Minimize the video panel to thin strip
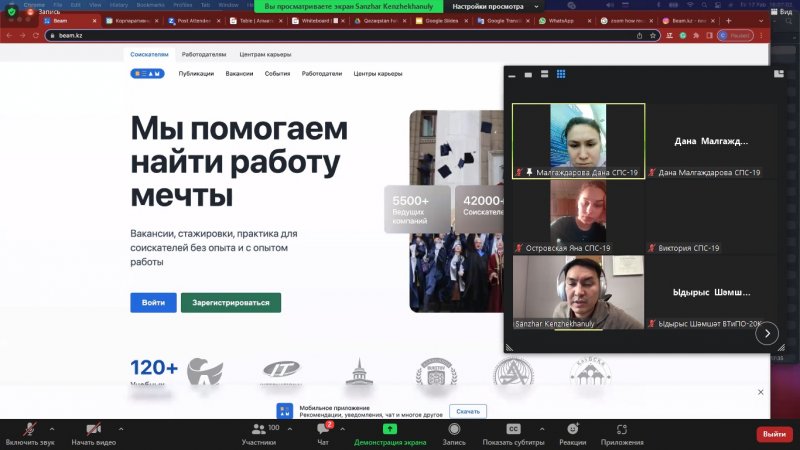800x450 pixels. point(512,75)
